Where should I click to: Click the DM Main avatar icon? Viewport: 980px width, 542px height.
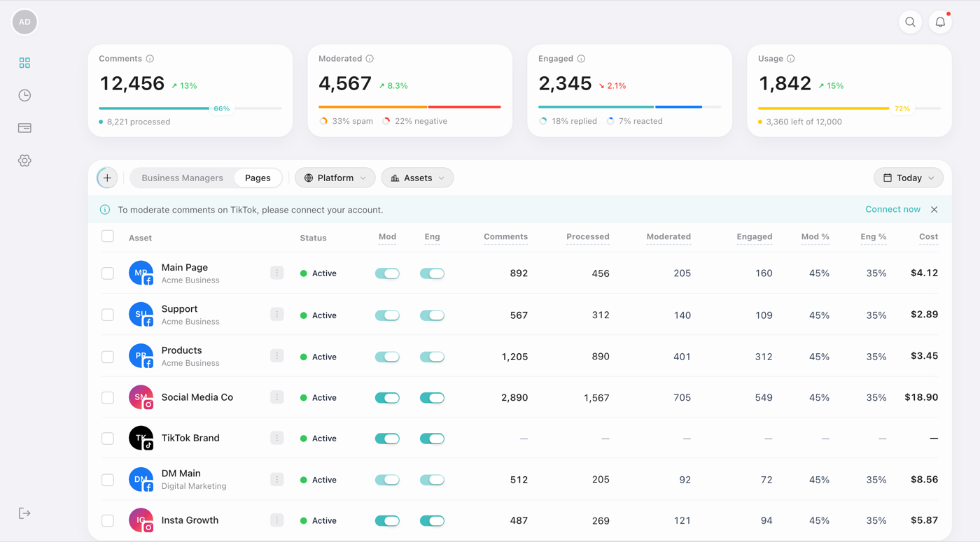pos(141,480)
